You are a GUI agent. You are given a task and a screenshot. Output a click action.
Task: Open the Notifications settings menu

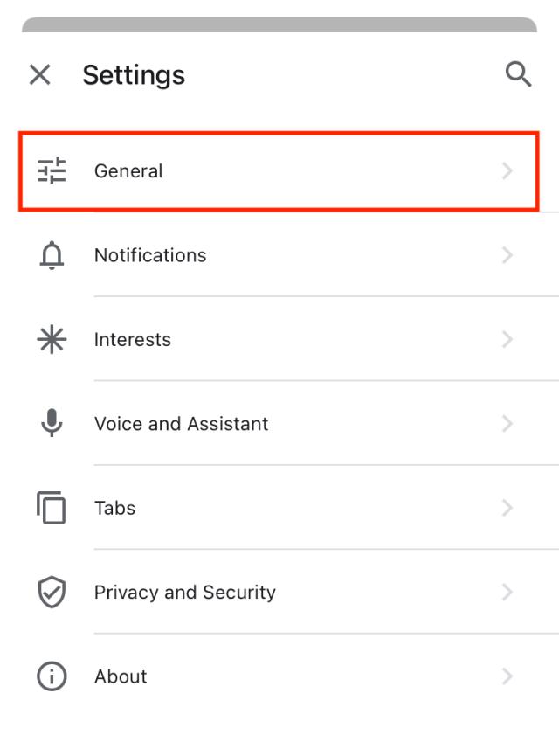(x=150, y=255)
